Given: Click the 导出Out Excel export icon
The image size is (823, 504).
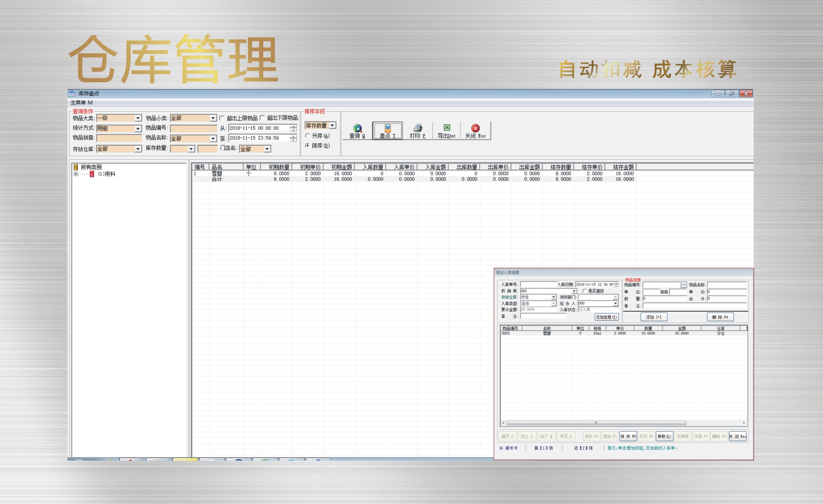Looking at the screenshot, I should click(447, 131).
